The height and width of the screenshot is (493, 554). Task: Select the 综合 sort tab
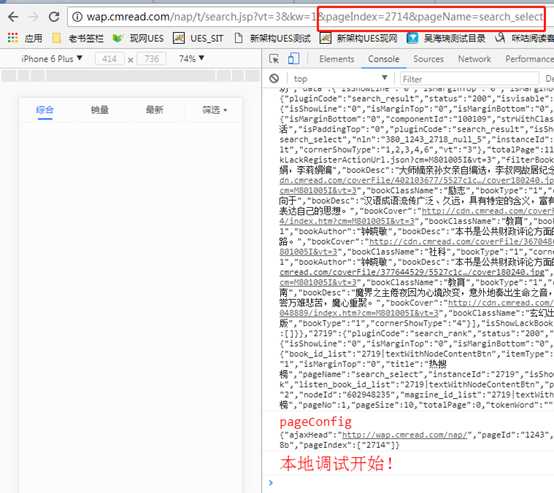45,110
